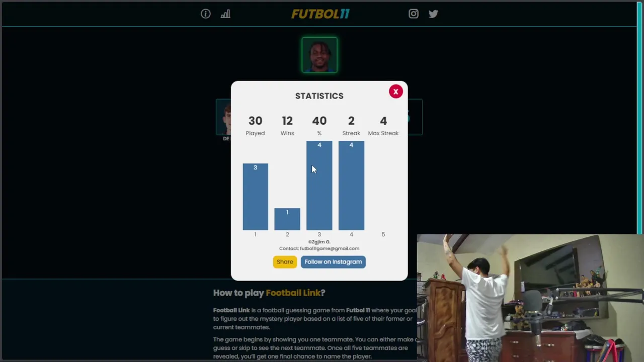Click Follow on Instagram button
The height and width of the screenshot is (362, 644).
click(x=333, y=261)
